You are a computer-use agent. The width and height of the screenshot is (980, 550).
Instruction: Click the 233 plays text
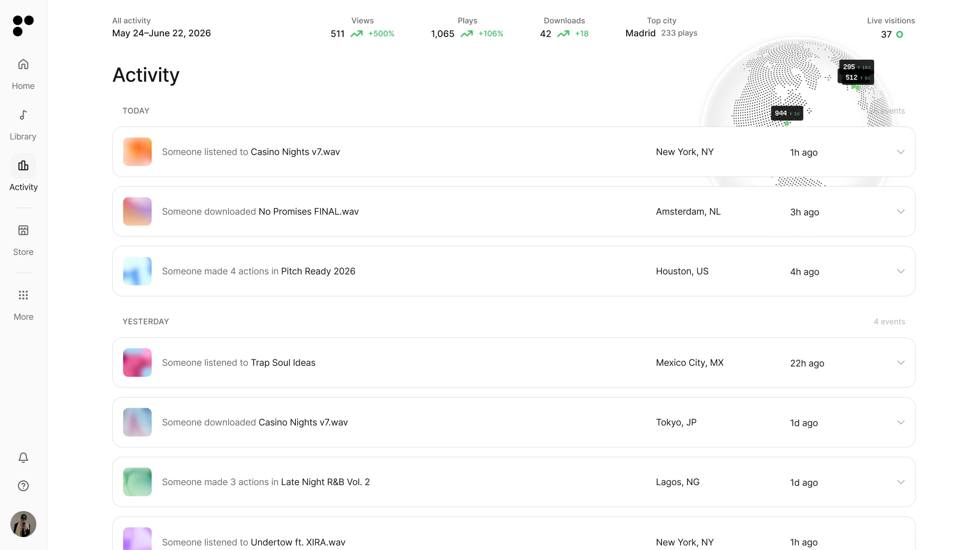coord(679,33)
